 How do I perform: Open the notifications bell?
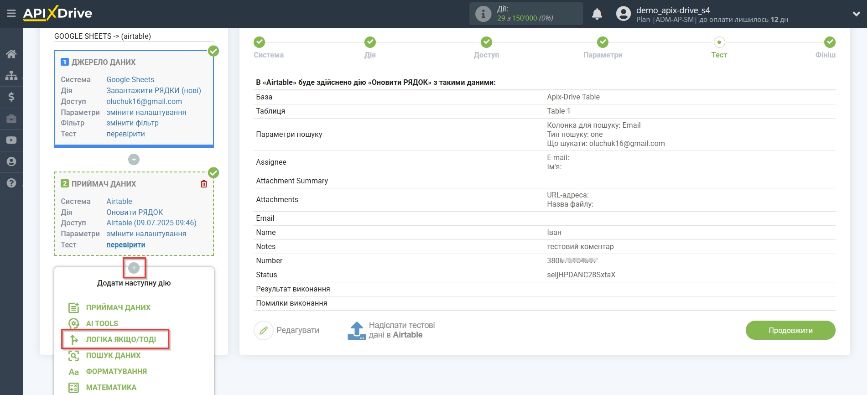(x=597, y=14)
